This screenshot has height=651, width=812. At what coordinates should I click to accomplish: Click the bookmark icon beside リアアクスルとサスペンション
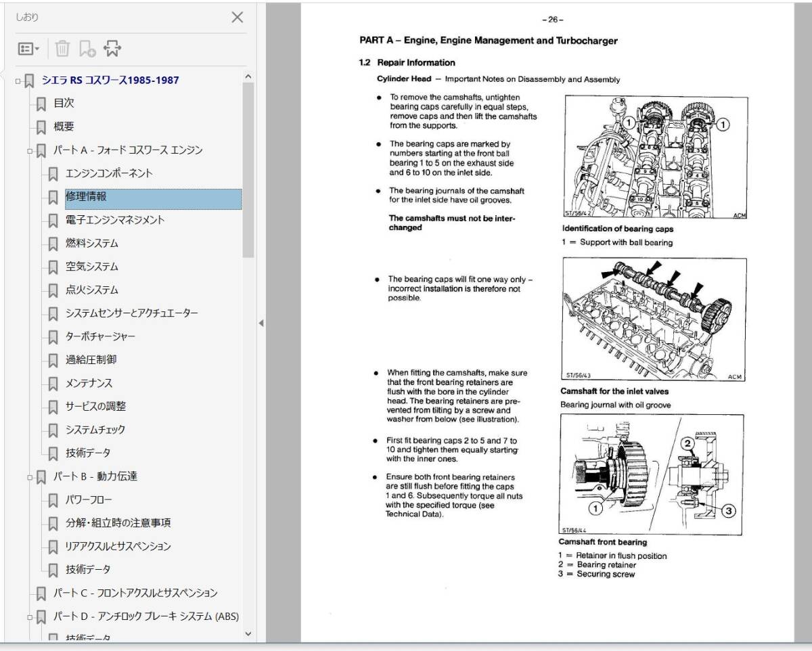[x=53, y=547]
